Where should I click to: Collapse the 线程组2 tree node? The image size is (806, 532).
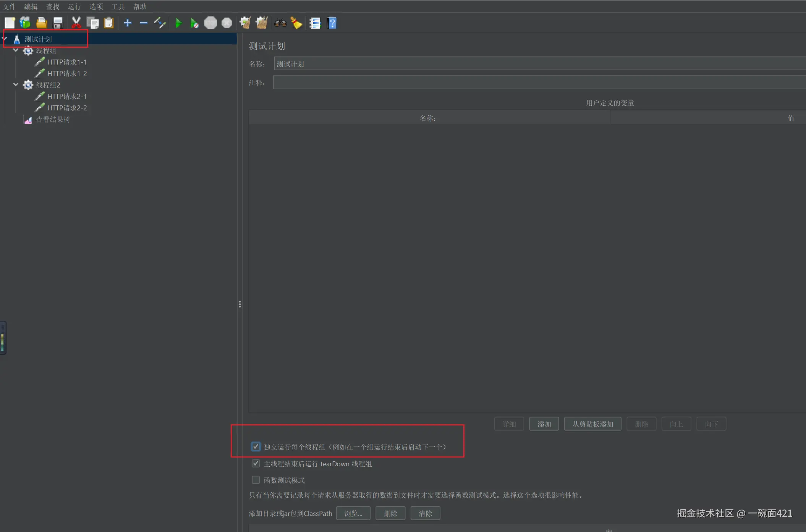[16, 84]
